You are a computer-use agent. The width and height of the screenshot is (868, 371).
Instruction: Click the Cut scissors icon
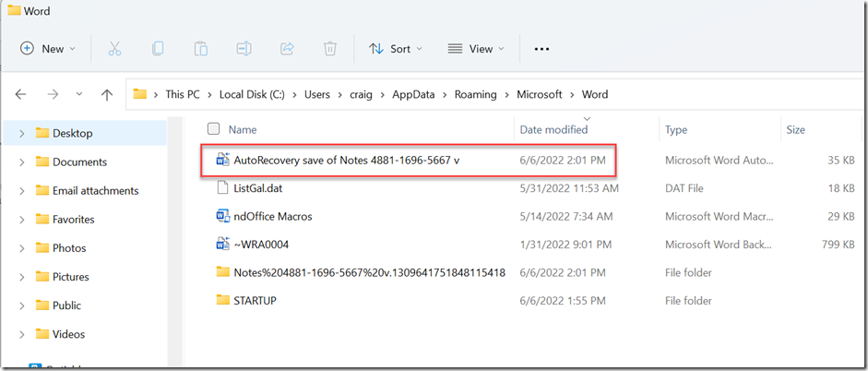pyautogui.click(x=114, y=49)
